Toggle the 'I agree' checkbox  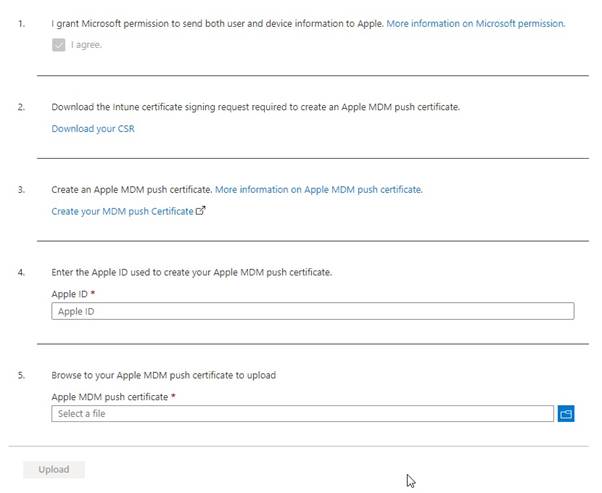pos(59,45)
